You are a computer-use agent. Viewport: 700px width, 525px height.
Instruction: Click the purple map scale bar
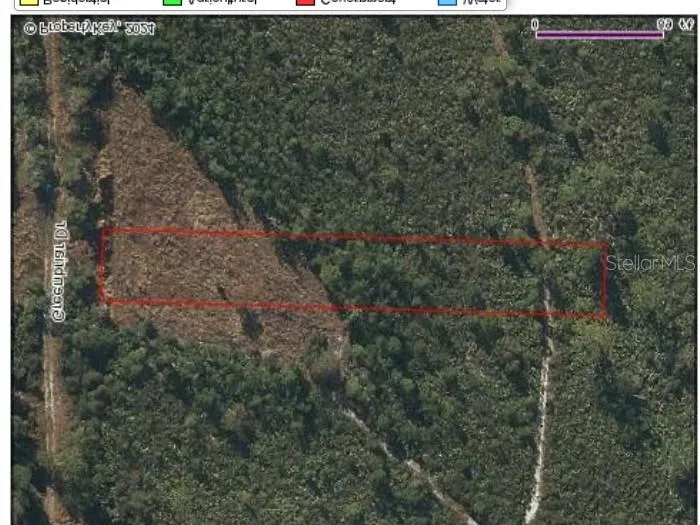click(599, 35)
